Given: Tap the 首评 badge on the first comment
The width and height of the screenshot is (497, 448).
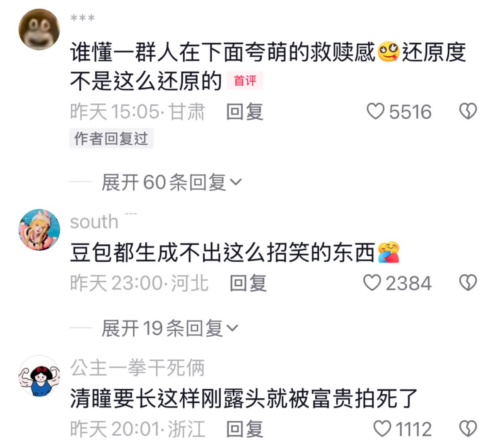Looking at the screenshot, I should click(245, 81).
